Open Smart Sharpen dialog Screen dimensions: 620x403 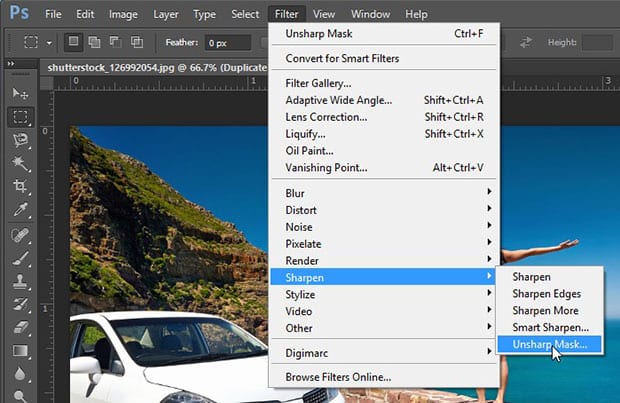click(x=550, y=327)
